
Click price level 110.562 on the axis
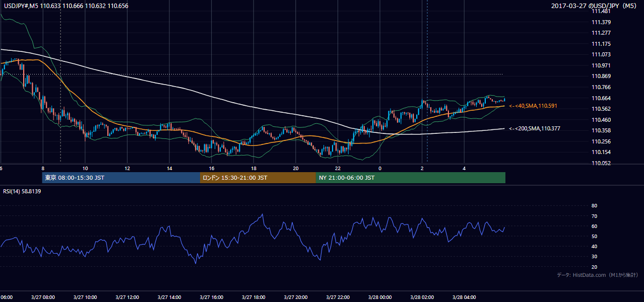click(601, 109)
